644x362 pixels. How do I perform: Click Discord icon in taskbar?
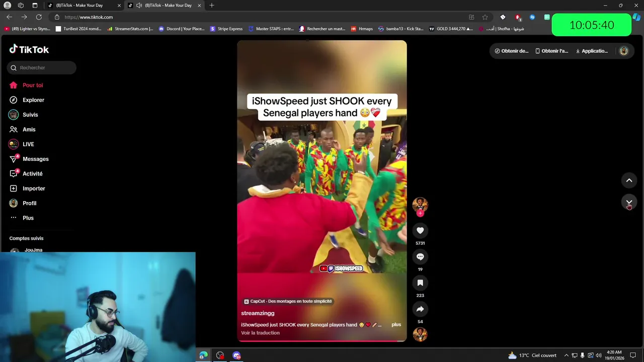[x=236, y=355]
